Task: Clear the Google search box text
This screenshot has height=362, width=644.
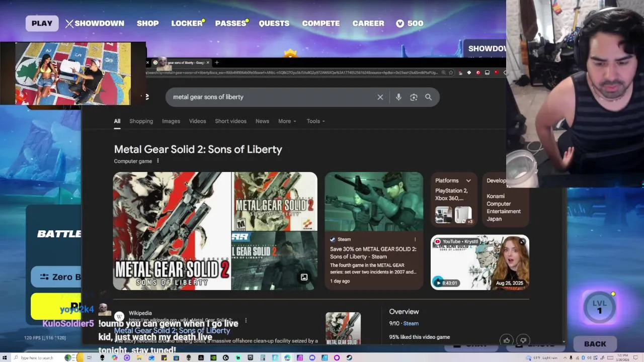Action: 380,97
